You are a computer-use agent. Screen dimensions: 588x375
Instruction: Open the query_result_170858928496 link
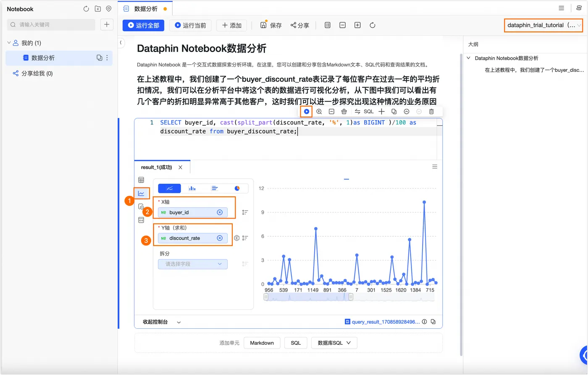(x=386, y=322)
